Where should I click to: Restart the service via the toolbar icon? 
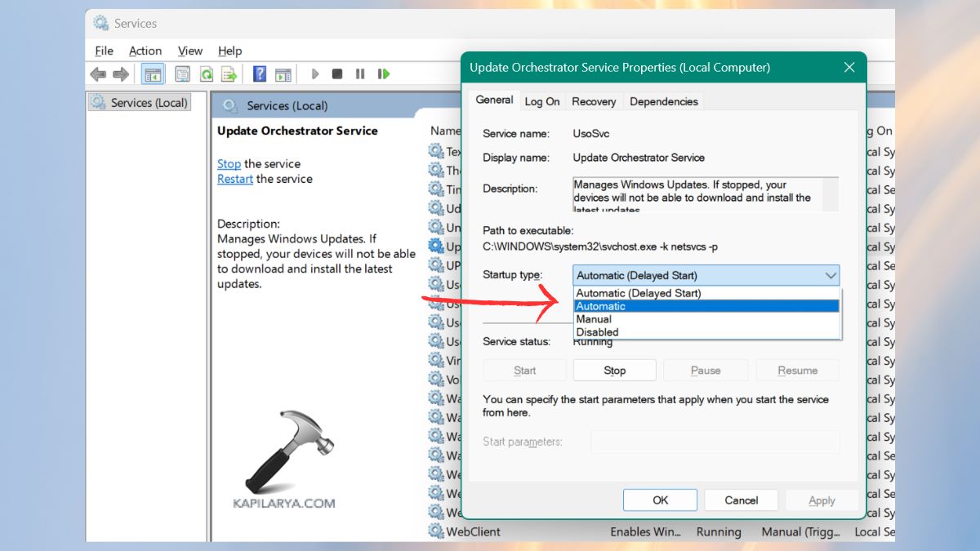coord(383,73)
